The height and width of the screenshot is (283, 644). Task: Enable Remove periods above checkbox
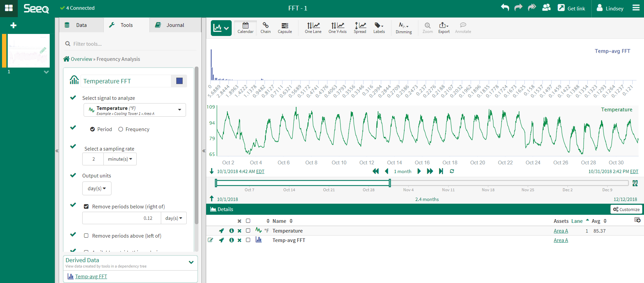[x=86, y=236]
